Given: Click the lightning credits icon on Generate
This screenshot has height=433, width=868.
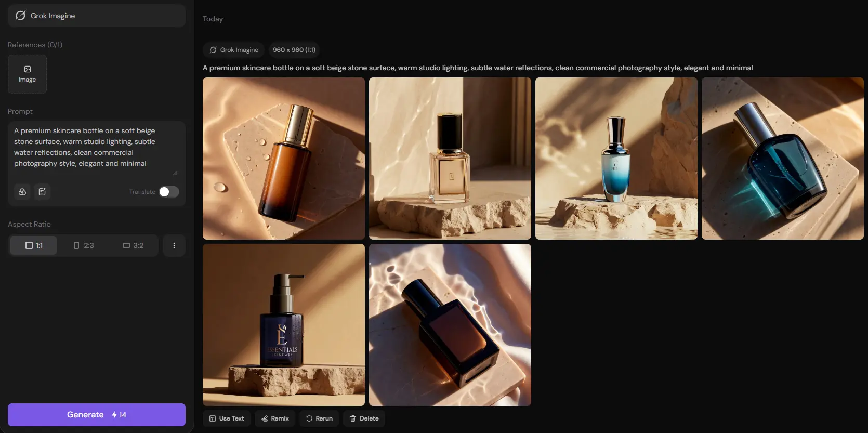Looking at the screenshot, I should coord(114,415).
